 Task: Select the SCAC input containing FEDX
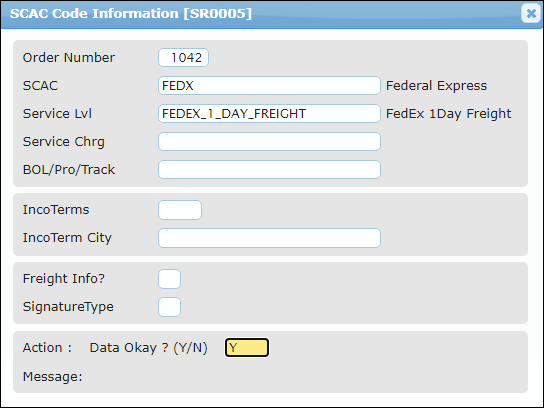coord(269,86)
